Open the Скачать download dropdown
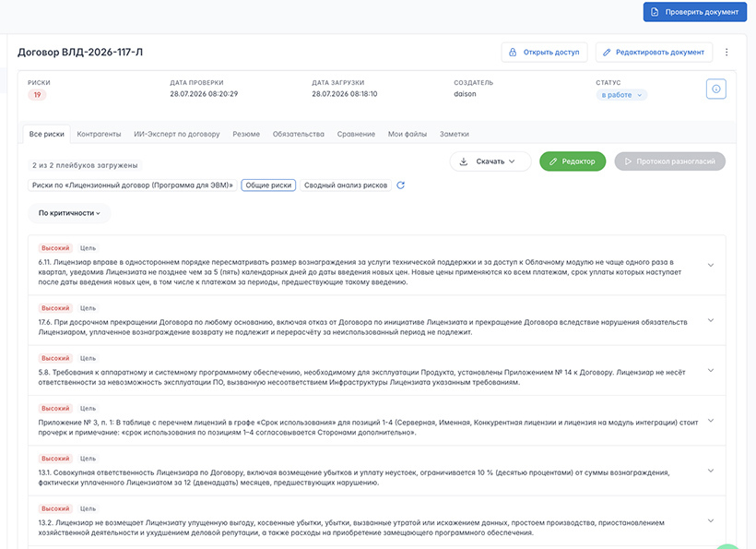The image size is (756, 549). 490,161
